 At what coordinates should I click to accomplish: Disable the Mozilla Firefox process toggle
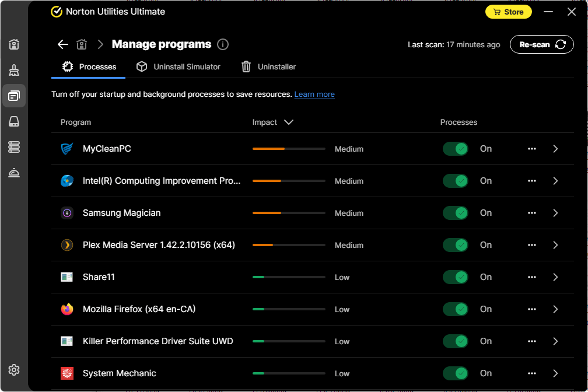click(x=456, y=309)
